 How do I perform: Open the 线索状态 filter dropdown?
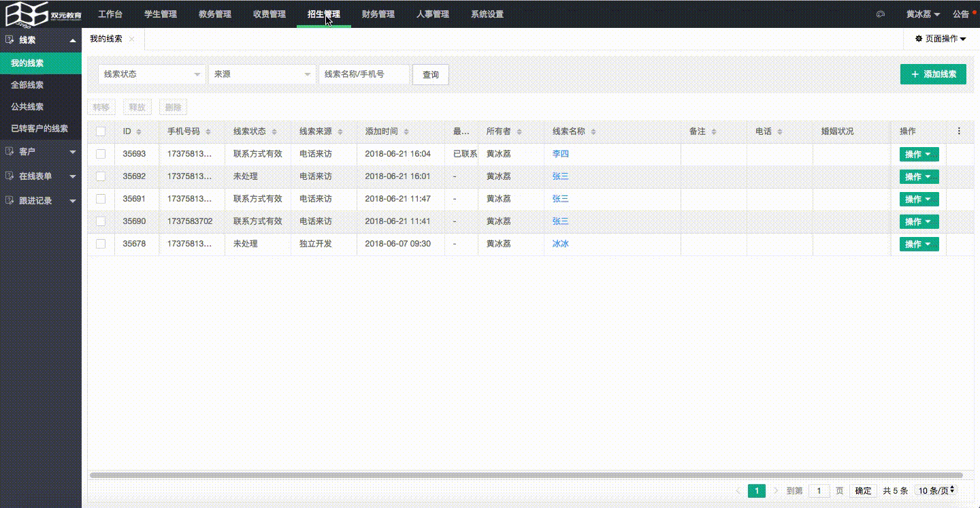pos(152,74)
